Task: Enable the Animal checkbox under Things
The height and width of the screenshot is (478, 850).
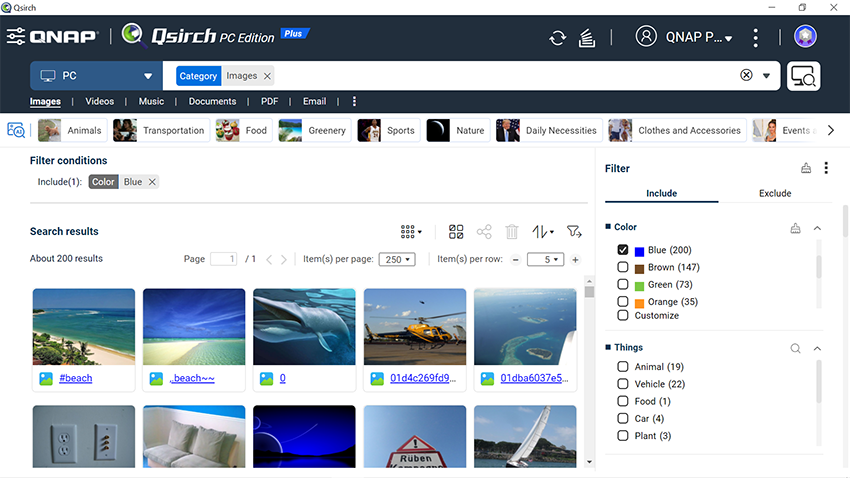Action: 623,367
